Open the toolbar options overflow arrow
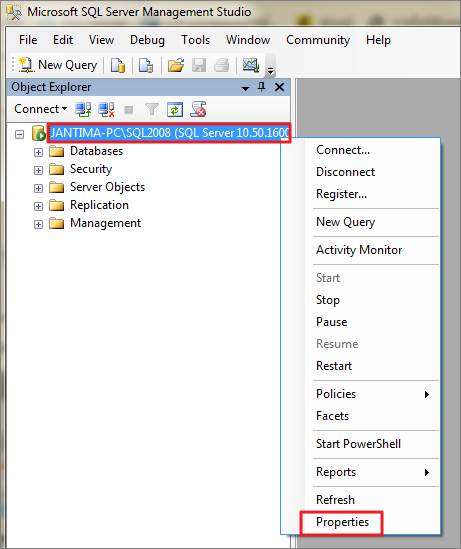Viewport: 461px width, 549px height. pos(270,70)
